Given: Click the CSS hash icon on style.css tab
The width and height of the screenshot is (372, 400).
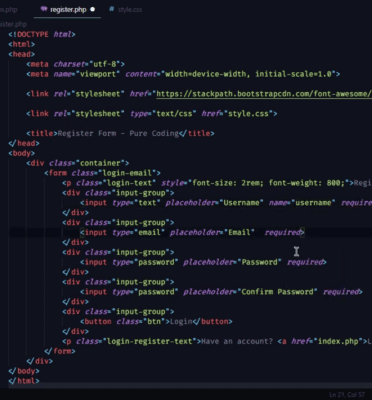Looking at the screenshot, I should [112, 9].
